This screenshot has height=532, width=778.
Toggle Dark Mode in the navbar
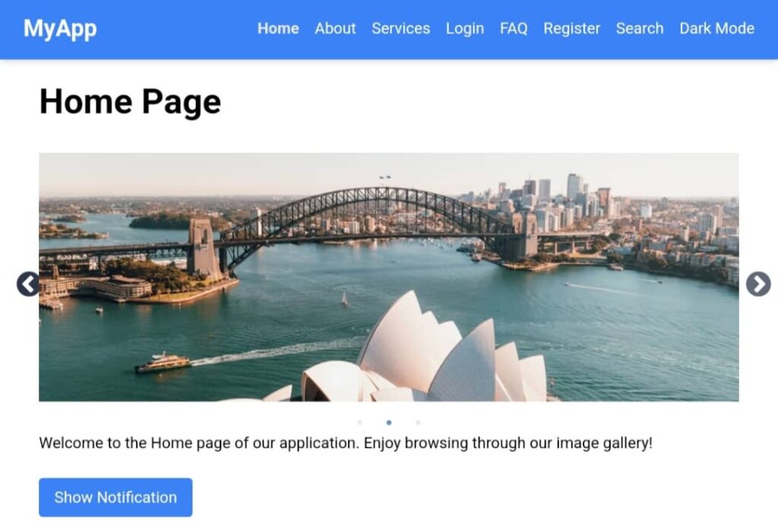[716, 29]
